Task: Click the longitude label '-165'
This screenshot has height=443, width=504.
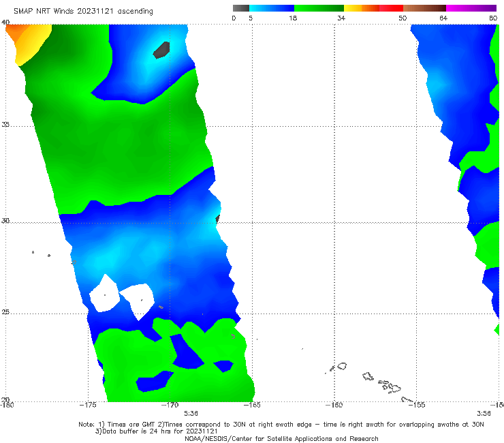Action: 252,405
